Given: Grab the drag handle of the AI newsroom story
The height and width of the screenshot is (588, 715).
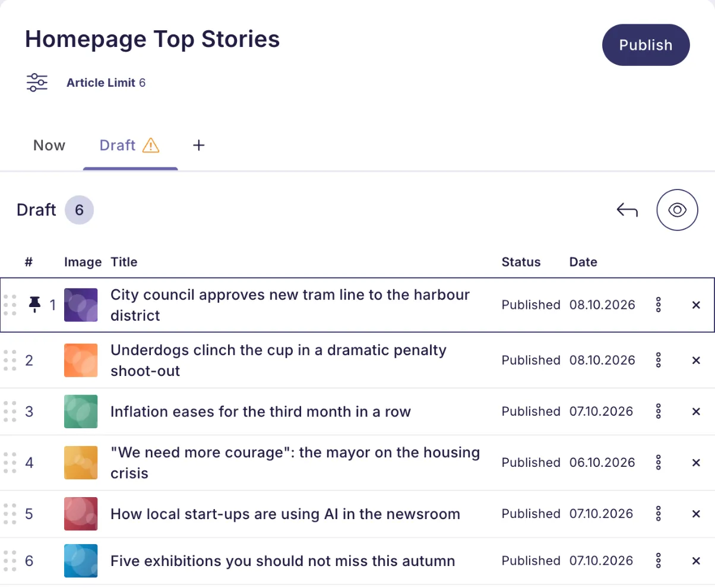Looking at the screenshot, I should pos(10,514).
